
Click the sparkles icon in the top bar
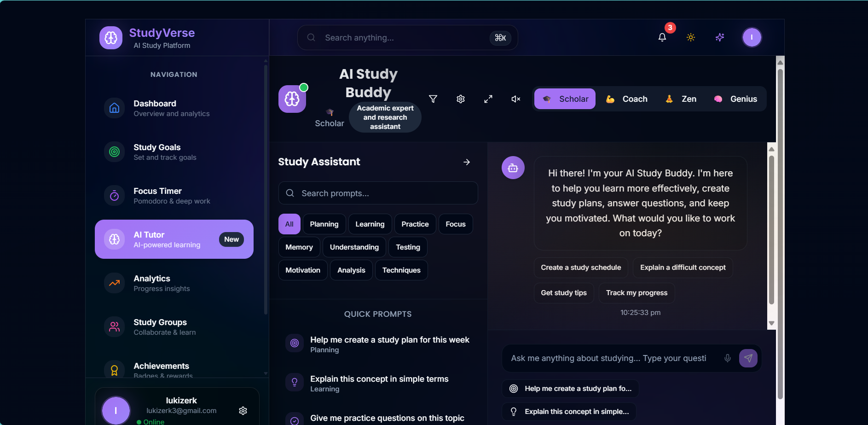(720, 37)
